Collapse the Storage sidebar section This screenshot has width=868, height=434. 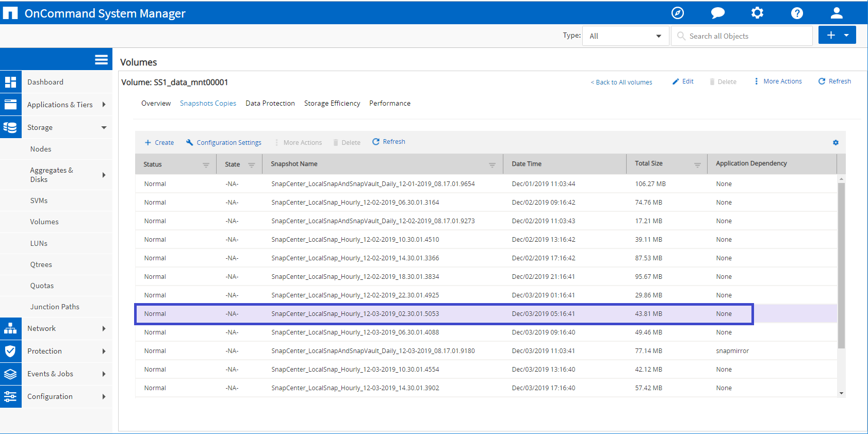(x=104, y=127)
